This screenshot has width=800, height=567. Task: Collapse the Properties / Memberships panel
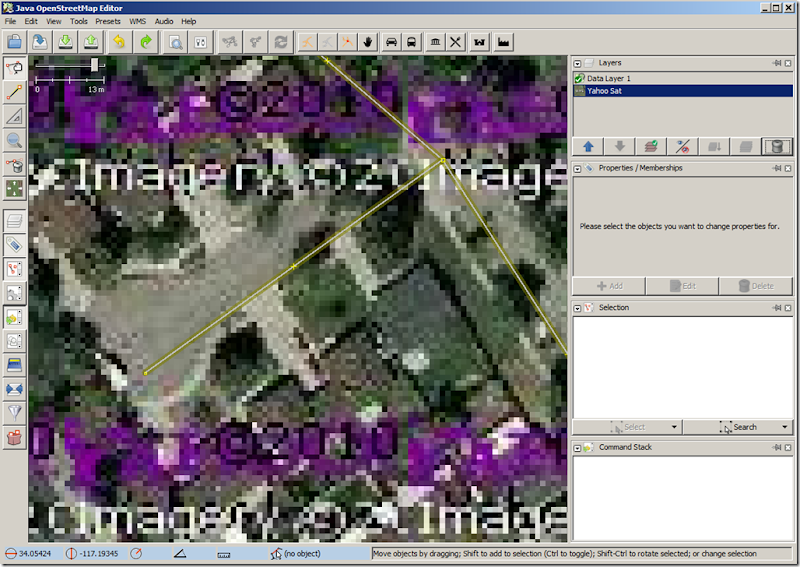pos(577,168)
